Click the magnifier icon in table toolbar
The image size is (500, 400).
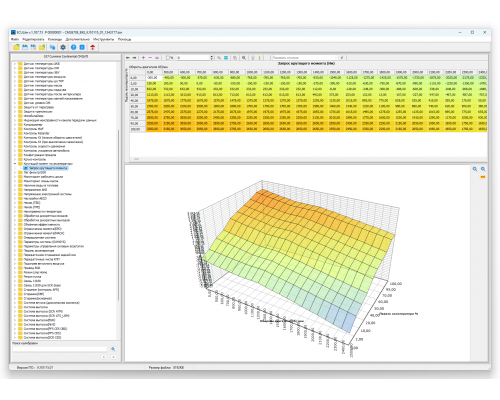(x=244, y=58)
